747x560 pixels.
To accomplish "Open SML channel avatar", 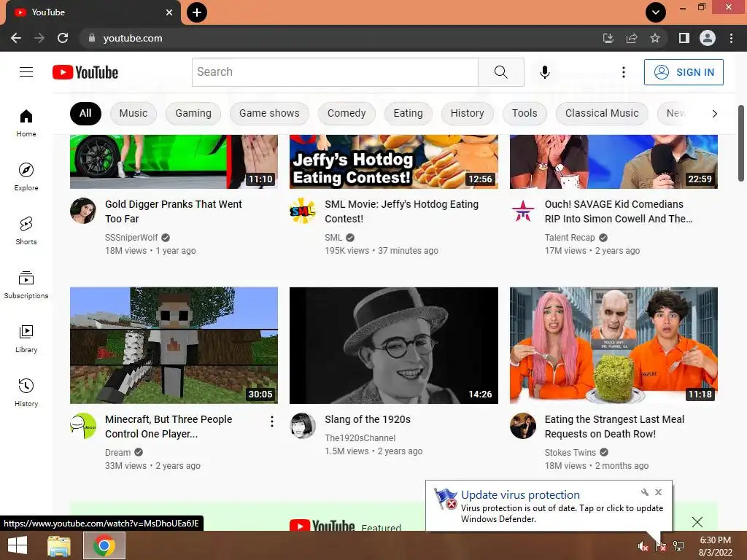I will pos(303,211).
